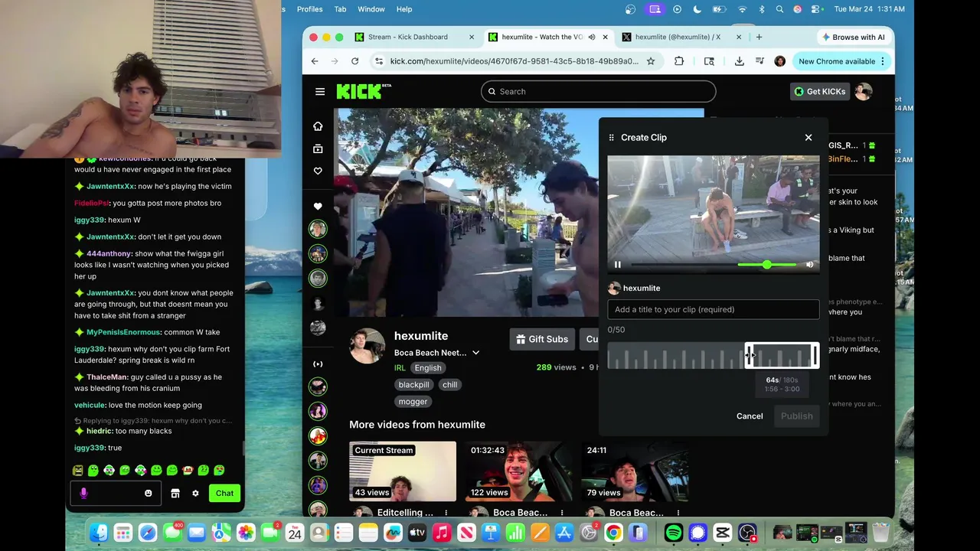980x551 pixels.
Task: Open the chat shop icon
Action: coord(175,494)
